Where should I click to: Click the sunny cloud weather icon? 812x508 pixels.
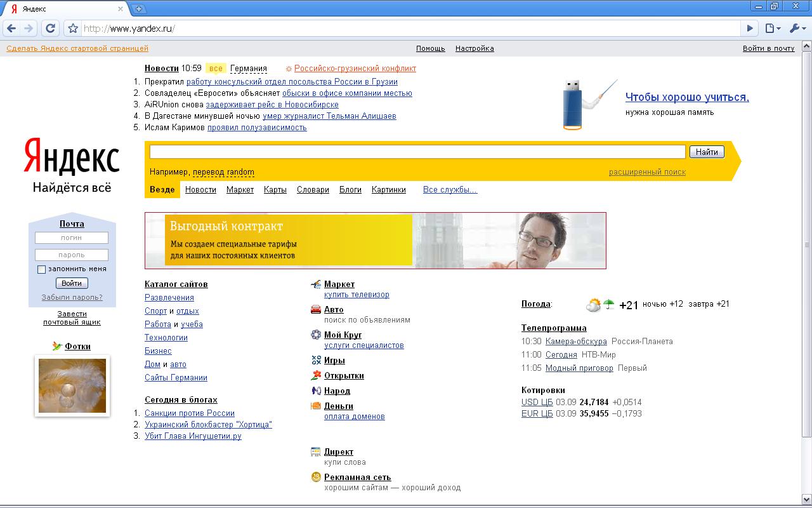pos(594,305)
